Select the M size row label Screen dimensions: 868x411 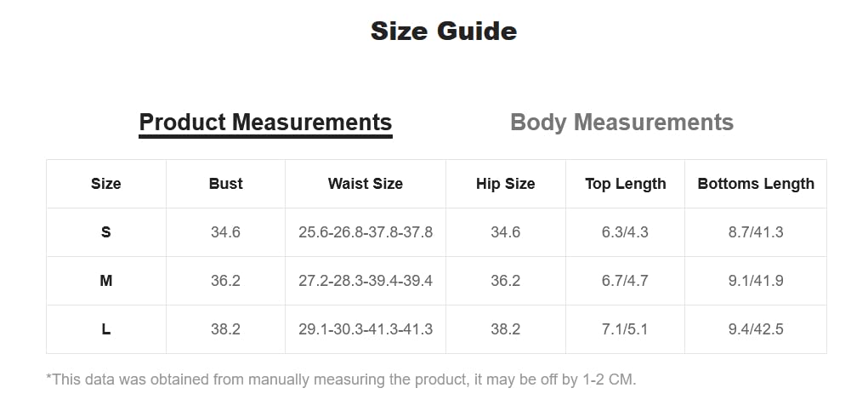tap(106, 281)
